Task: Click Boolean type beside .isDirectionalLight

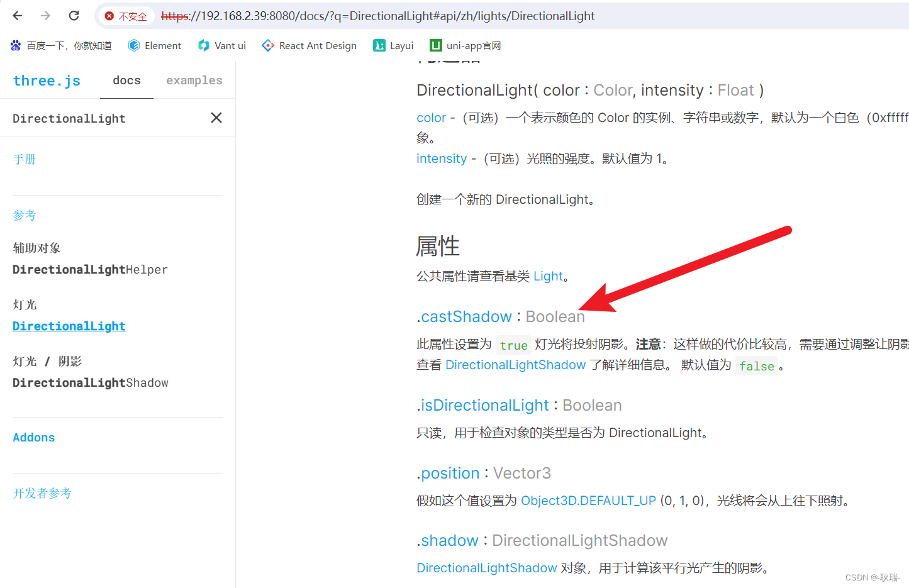Action: 592,405
